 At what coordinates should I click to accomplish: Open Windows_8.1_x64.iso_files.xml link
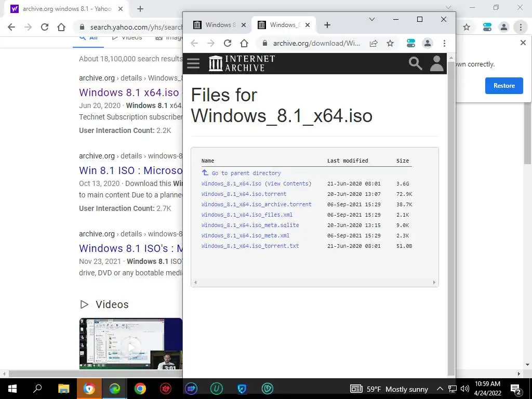[247, 215]
